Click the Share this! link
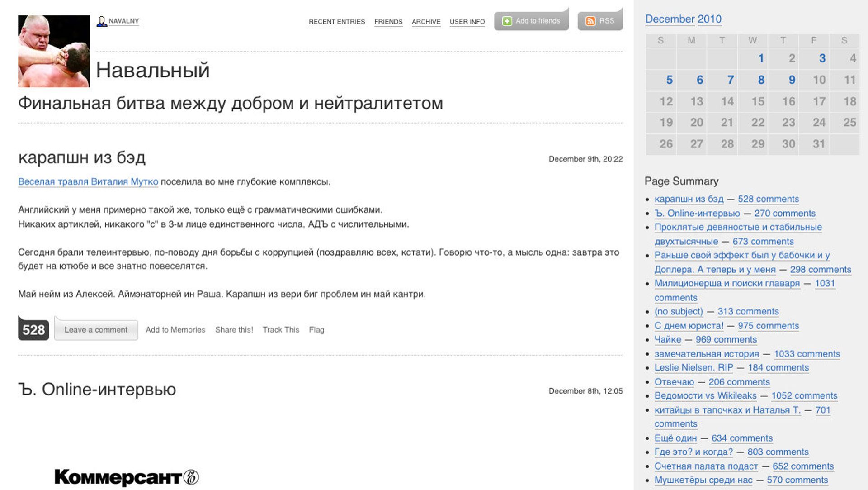This screenshot has height=490, width=868. 234,330
